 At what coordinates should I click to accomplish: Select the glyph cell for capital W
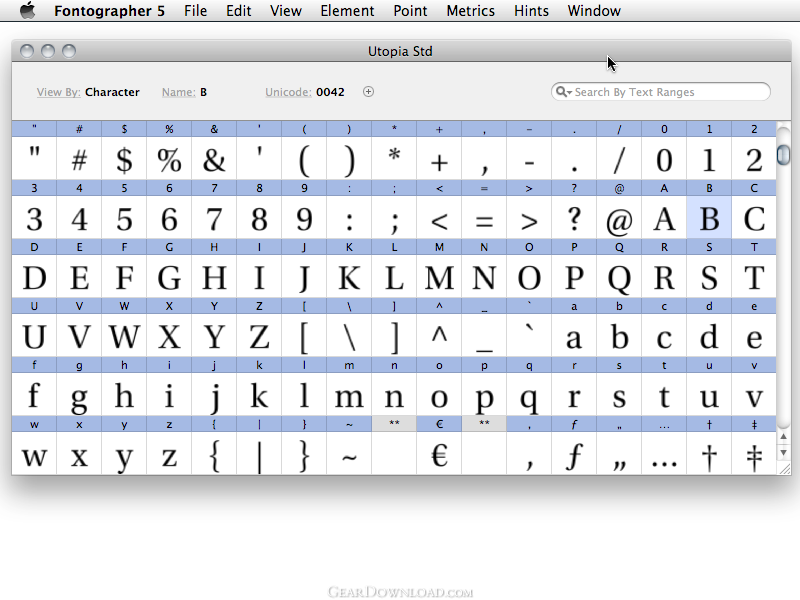[124, 336]
